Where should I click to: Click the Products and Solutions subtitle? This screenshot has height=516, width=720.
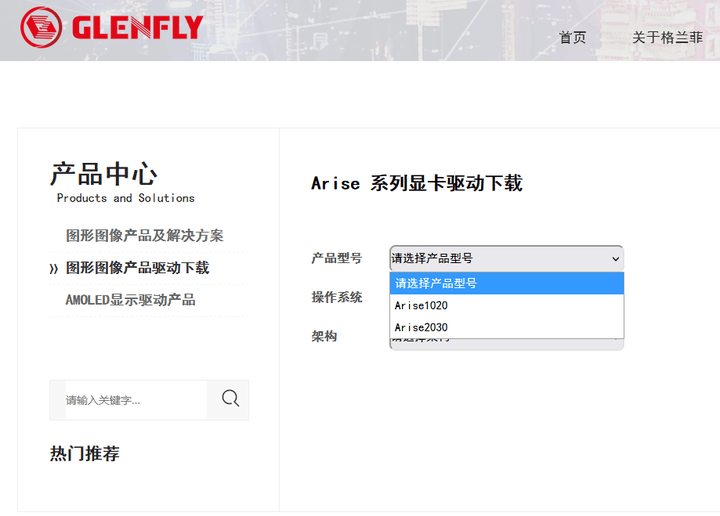click(x=125, y=198)
